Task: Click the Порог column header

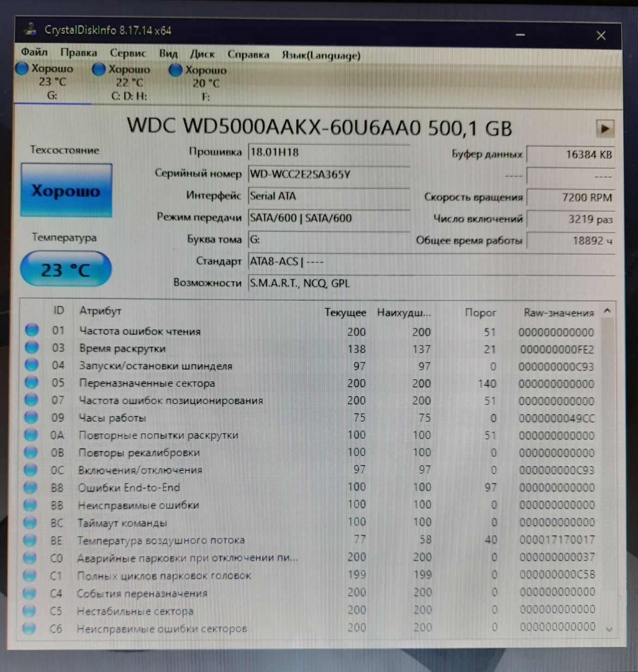Action: pos(480,313)
